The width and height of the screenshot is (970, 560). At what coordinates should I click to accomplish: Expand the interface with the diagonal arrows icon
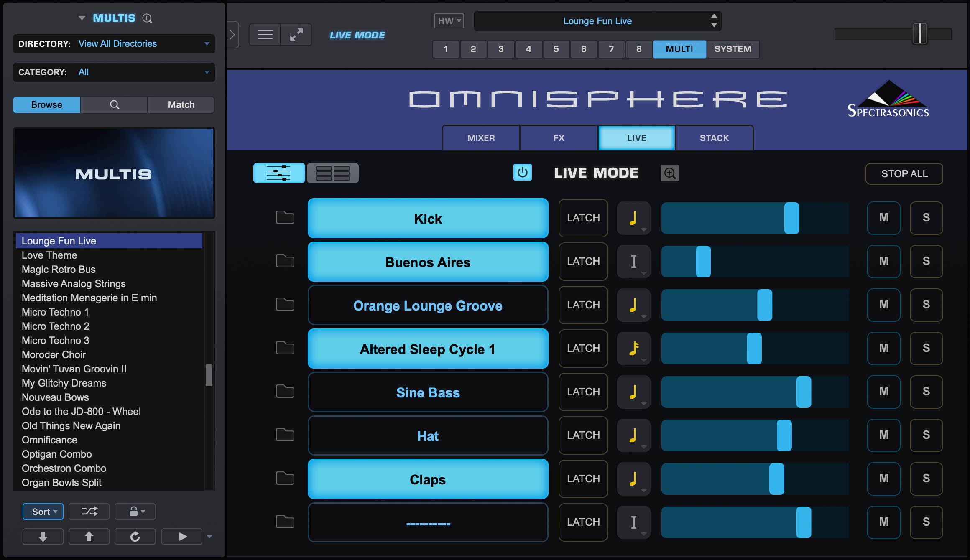click(x=296, y=34)
